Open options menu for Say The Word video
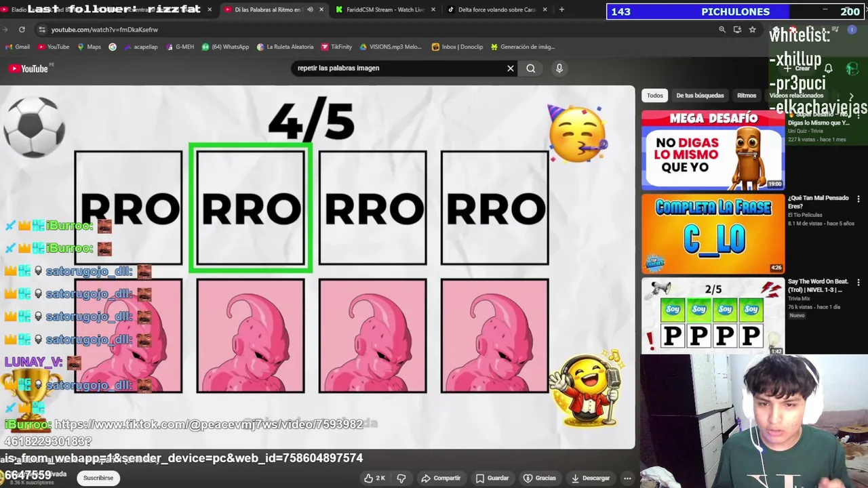This screenshot has width=868, height=488. pyautogui.click(x=859, y=283)
